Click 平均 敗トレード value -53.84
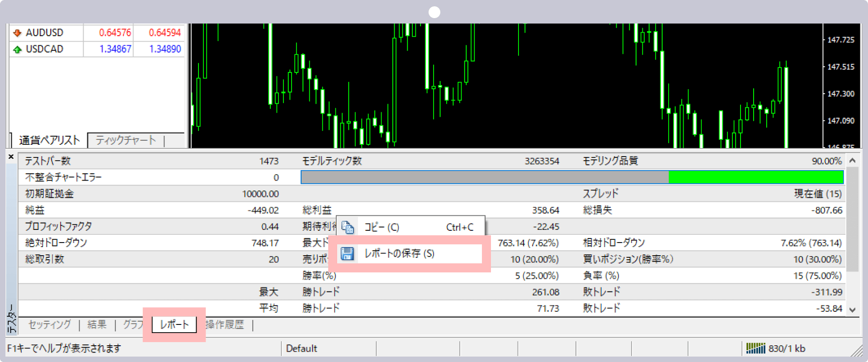The image size is (868, 362). click(x=829, y=309)
